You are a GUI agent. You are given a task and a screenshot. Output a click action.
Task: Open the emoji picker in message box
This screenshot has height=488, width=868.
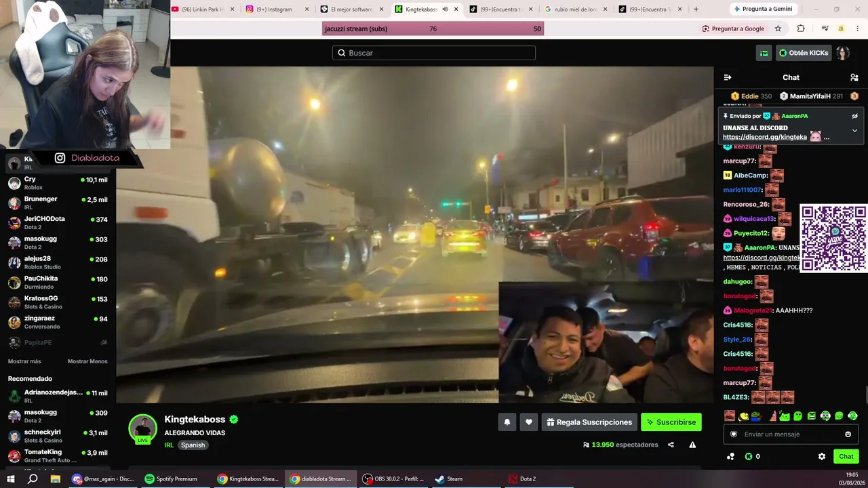[x=848, y=434]
